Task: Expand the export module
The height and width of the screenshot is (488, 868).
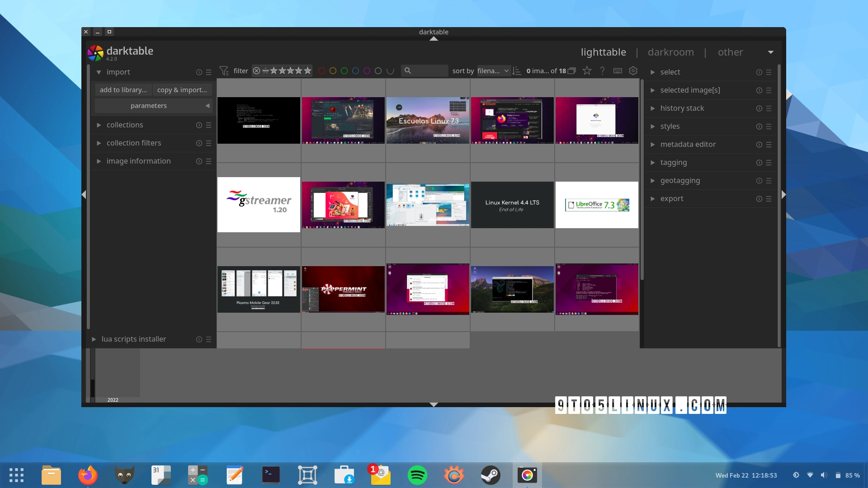Action: [x=672, y=198]
